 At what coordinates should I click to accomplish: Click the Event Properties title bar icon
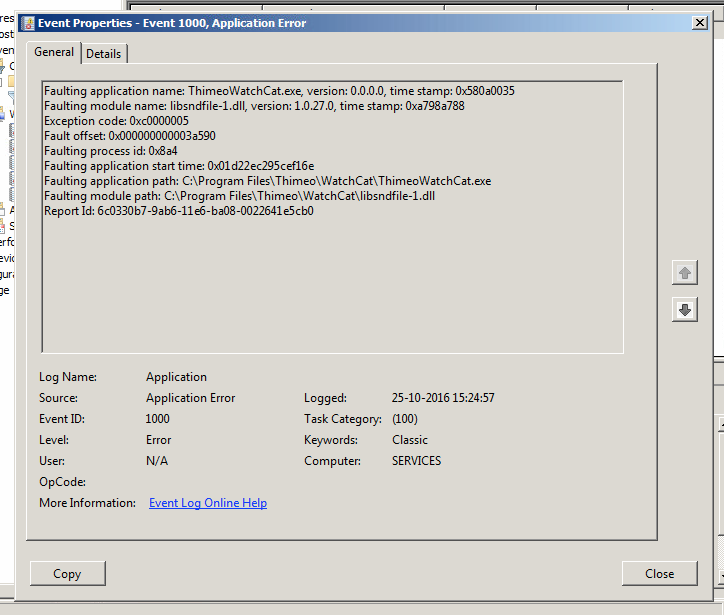28,23
